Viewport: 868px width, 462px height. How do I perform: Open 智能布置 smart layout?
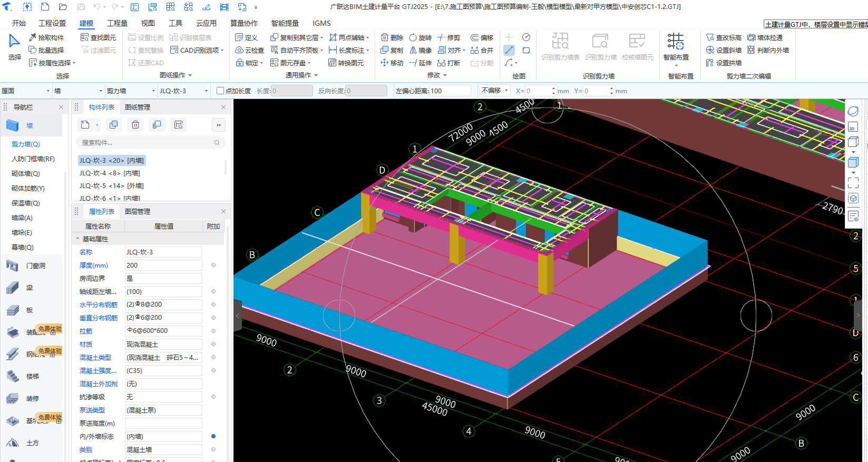(x=676, y=48)
